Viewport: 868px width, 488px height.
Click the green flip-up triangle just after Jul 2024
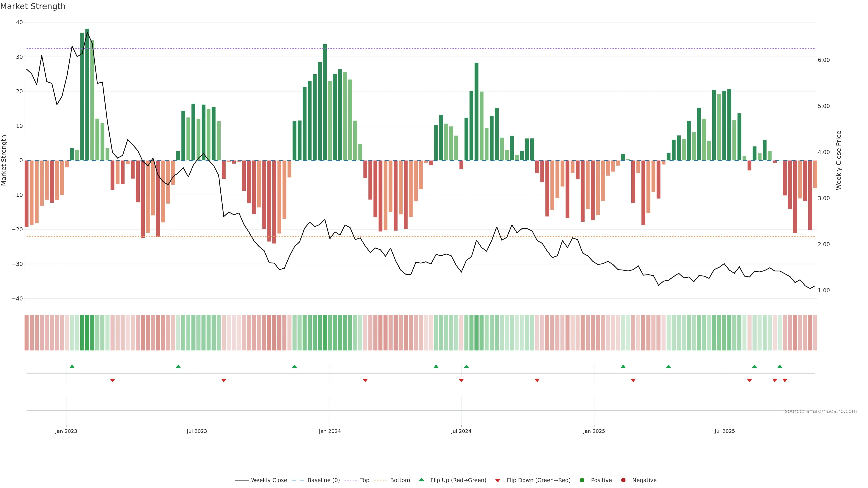(466, 366)
